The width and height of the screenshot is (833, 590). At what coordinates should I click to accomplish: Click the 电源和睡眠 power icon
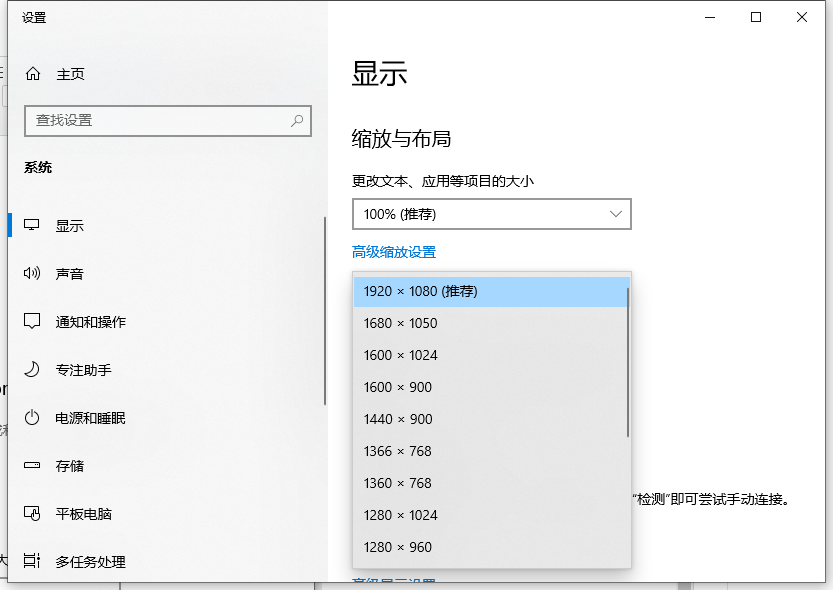pos(33,418)
